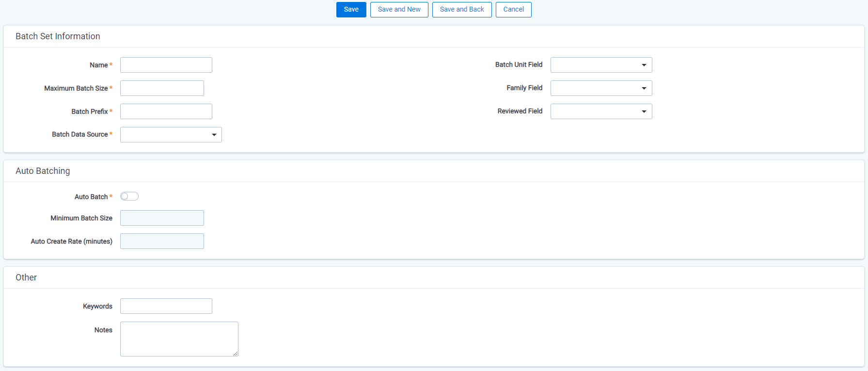The image size is (868, 371).
Task: Click the Minimum Batch Size field
Action: [162, 218]
